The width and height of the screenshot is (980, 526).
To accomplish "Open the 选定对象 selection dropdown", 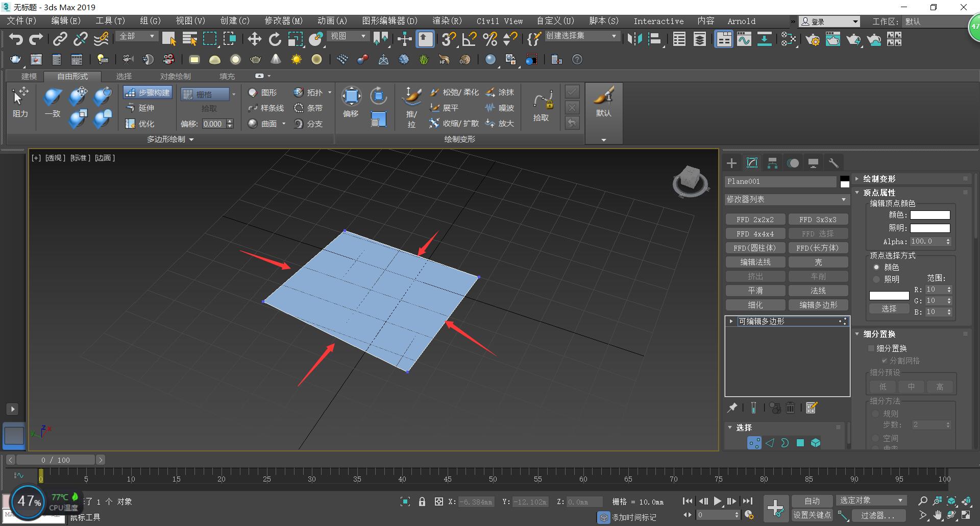I will pos(870,500).
